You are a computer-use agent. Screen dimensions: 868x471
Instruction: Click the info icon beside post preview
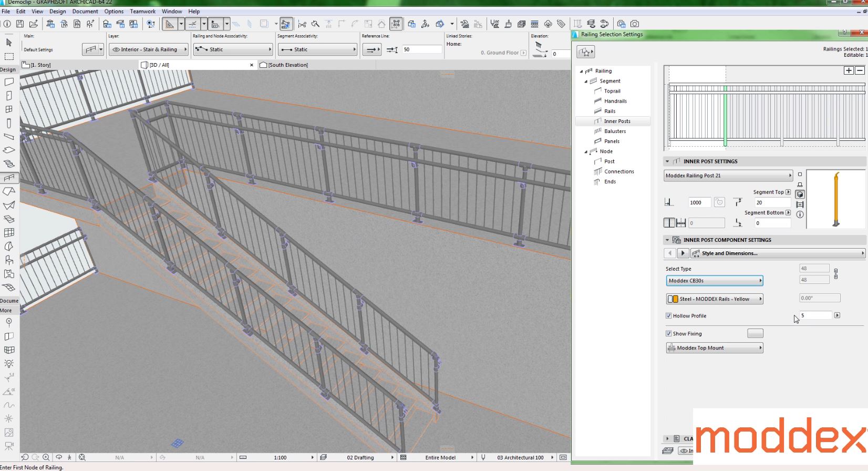coord(800,214)
